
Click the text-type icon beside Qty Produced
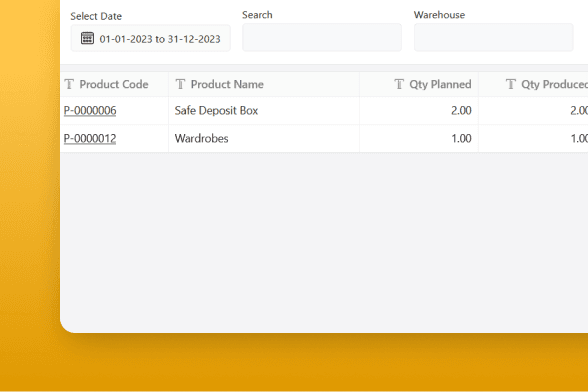pos(510,84)
